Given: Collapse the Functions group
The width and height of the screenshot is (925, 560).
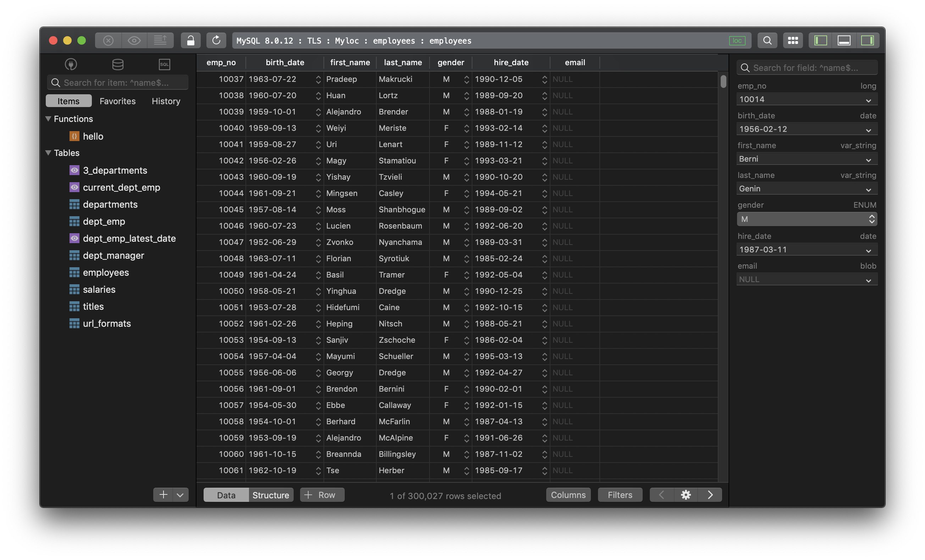Looking at the screenshot, I should [48, 118].
